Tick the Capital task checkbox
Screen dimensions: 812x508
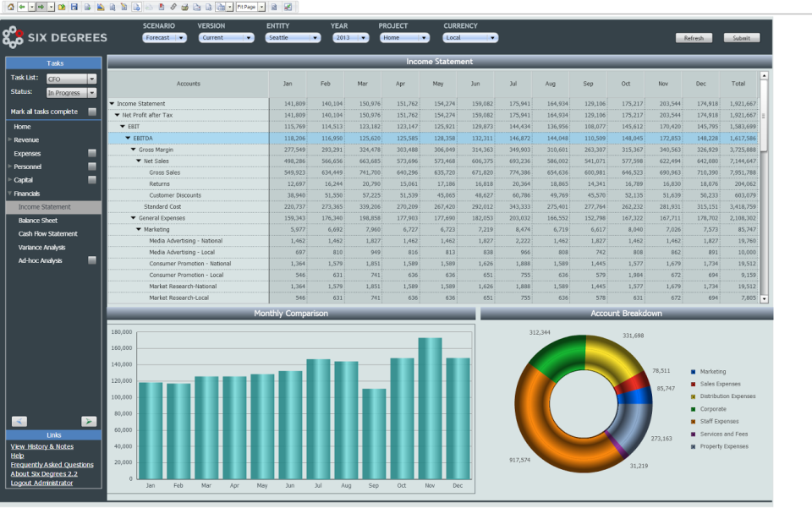pos(92,180)
